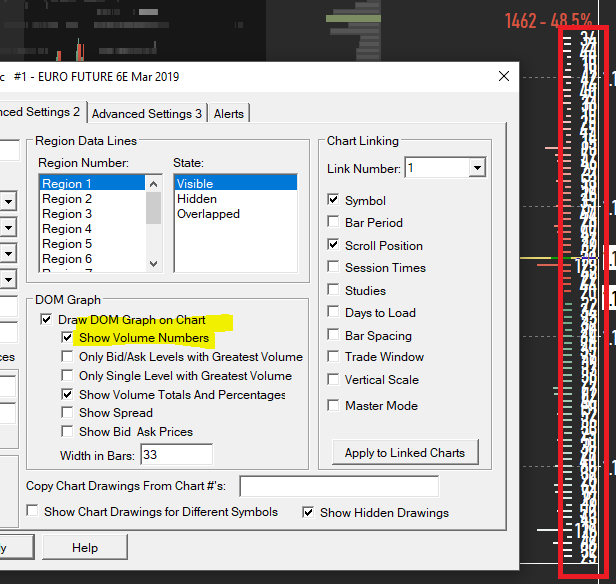Select Region 1 in Region Number list
The image size is (616, 584).
(x=92, y=183)
